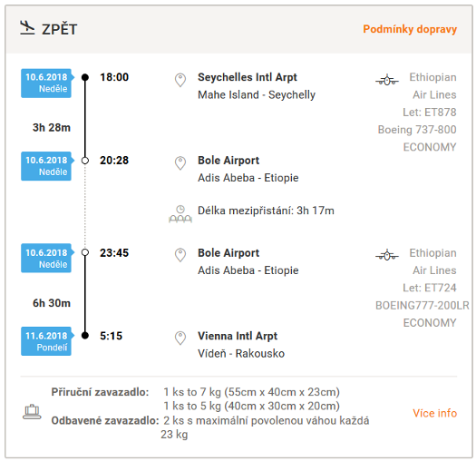The width and height of the screenshot is (476, 461).
Task: Click the location pin next to Seychelles Intl Arpt
Action: 180,80
